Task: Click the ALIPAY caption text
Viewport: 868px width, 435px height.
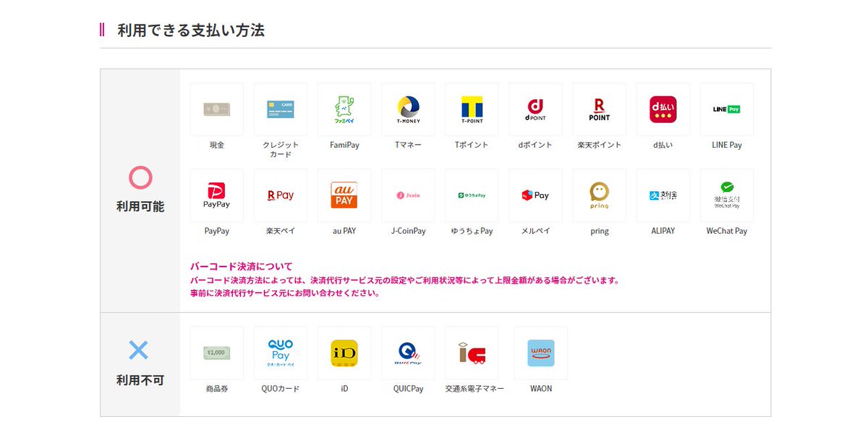Action: tap(663, 231)
